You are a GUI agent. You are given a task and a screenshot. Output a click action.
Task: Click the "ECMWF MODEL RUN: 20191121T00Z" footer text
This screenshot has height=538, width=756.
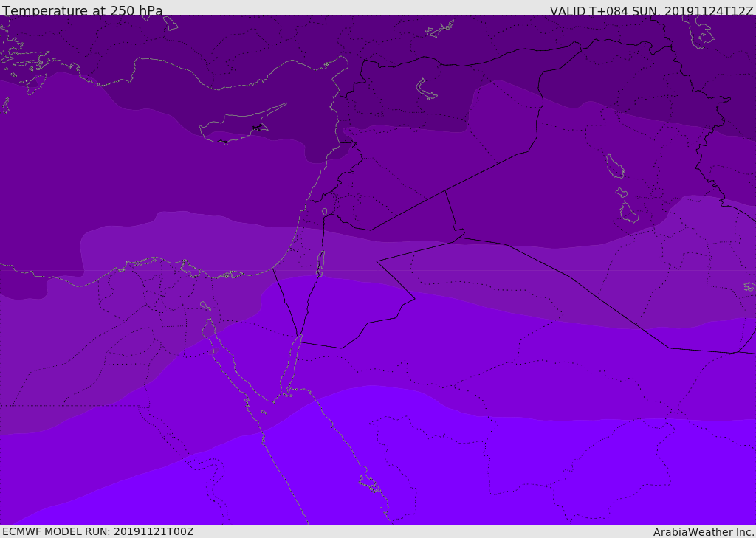click(98, 531)
